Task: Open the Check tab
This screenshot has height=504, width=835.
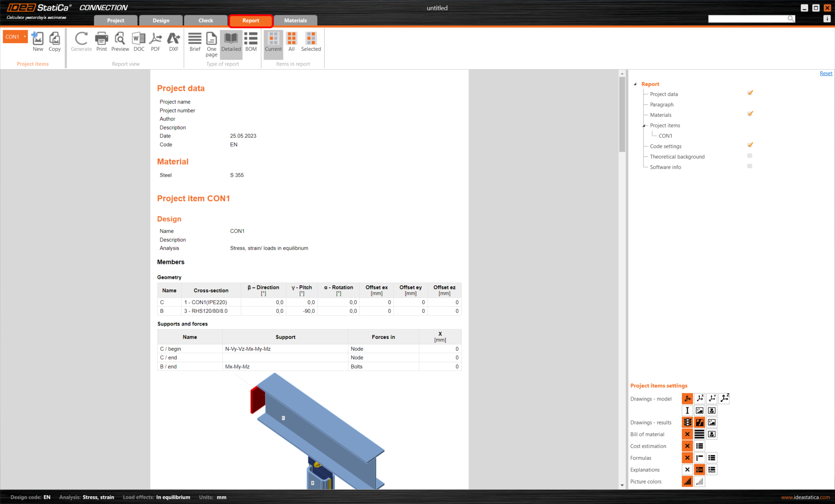Action: [206, 20]
